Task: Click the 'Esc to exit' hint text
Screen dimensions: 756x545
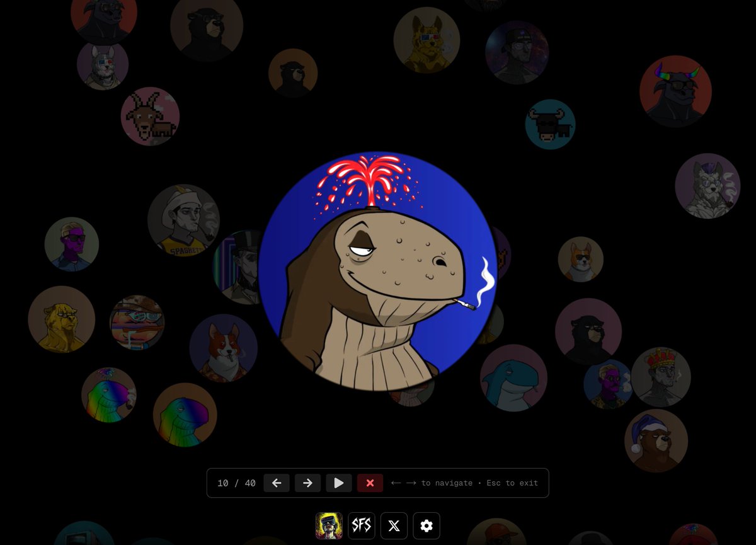Action: pyautogui.click(x=512, y=483)
